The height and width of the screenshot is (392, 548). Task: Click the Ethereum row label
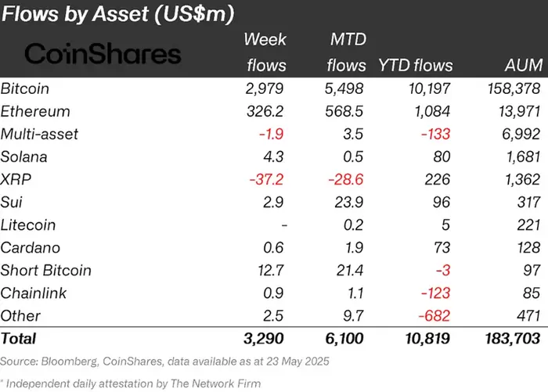36,111
